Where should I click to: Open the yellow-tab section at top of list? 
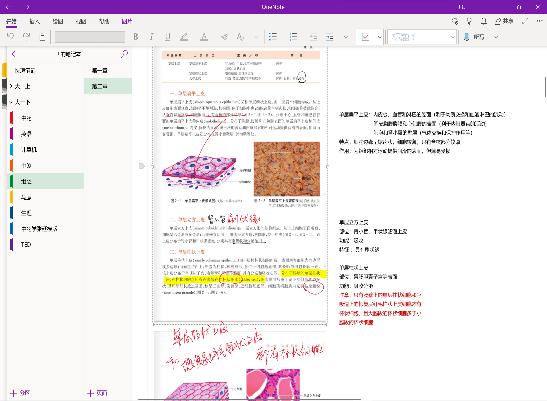click(x=45, y=70)
